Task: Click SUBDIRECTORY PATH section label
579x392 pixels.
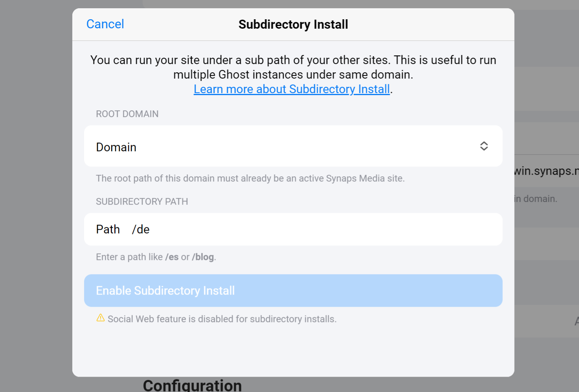Action: (142, 201)
